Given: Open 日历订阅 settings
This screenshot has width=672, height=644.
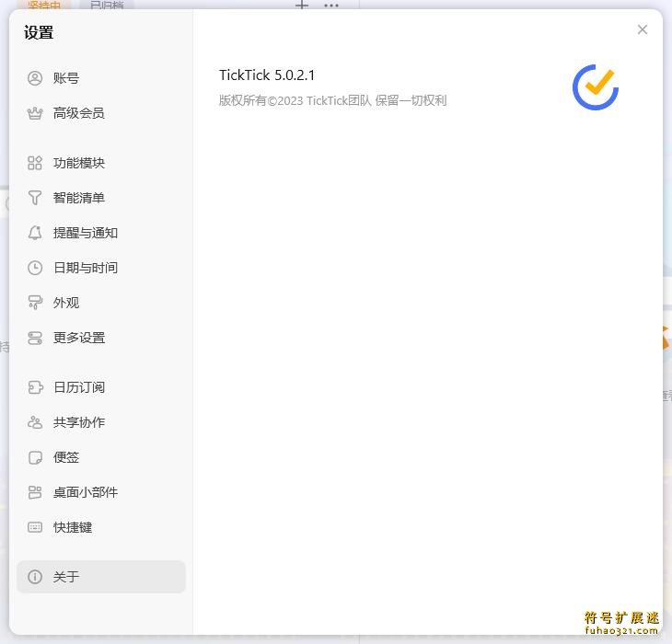Looking at the screenshot, I should coord(101,387).
